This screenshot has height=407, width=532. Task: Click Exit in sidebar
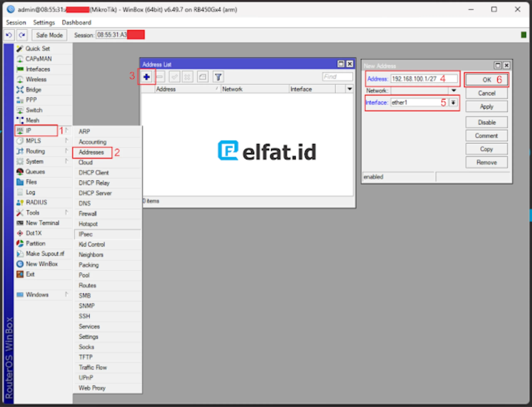coord(43,274)
